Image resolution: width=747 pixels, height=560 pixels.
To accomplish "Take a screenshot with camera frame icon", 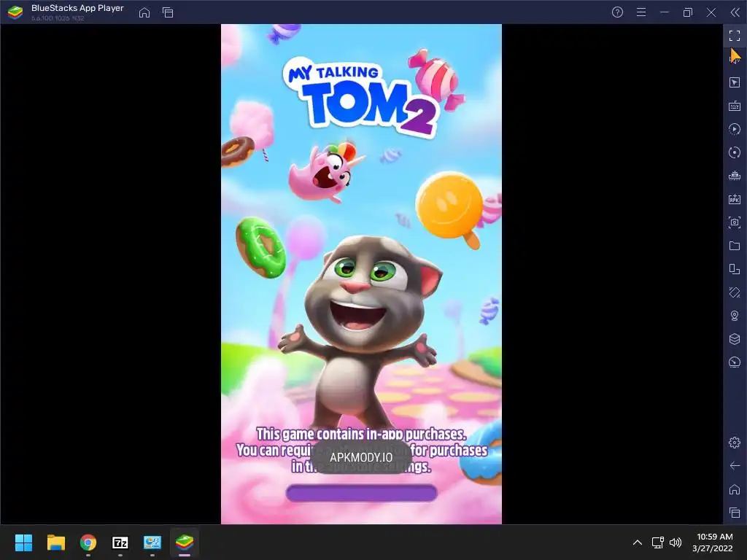I will point(735,222).
